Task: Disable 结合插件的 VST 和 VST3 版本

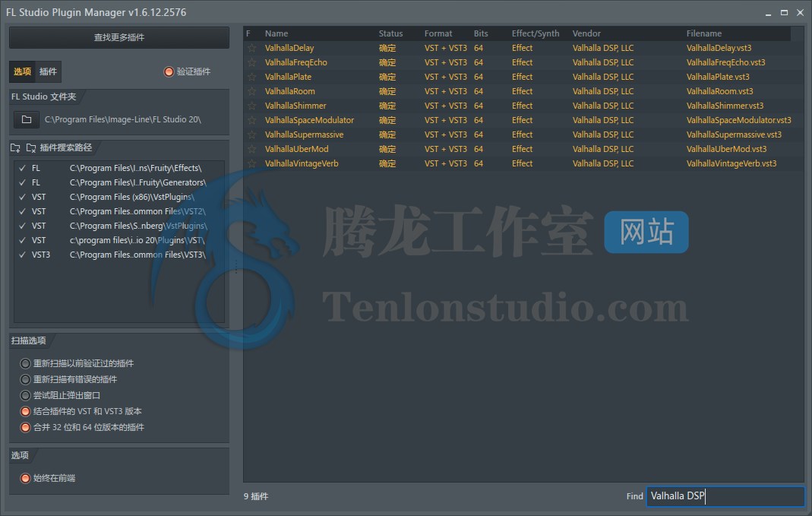Action: pos(25,411)
